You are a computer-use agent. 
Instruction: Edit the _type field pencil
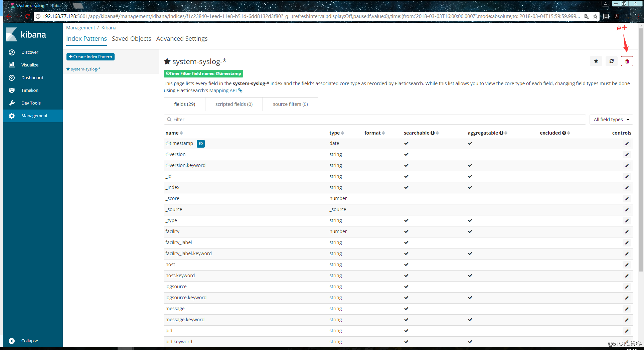point(627,221)
